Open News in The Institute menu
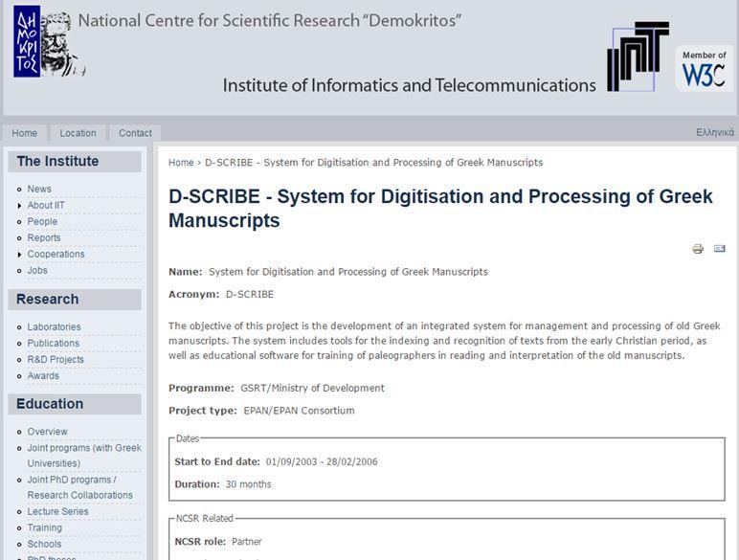739x560 pixels. [39, 189]
